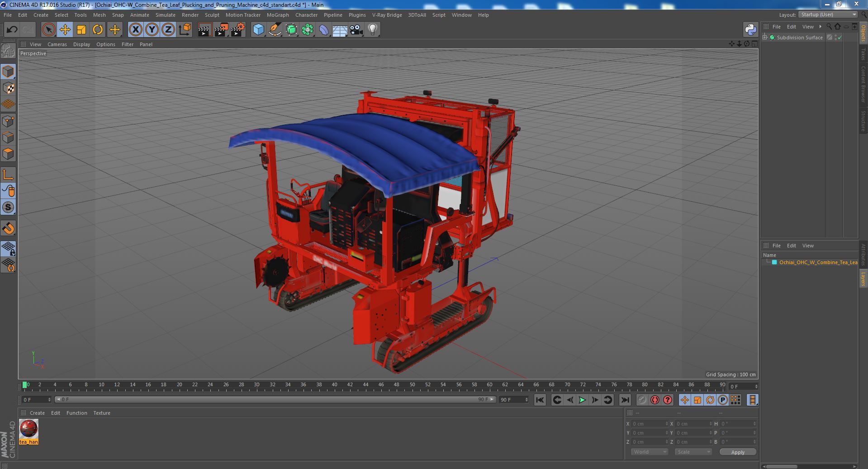Screen dimensions: 868x469
Task: Click the X position input field
Action: 650,424
